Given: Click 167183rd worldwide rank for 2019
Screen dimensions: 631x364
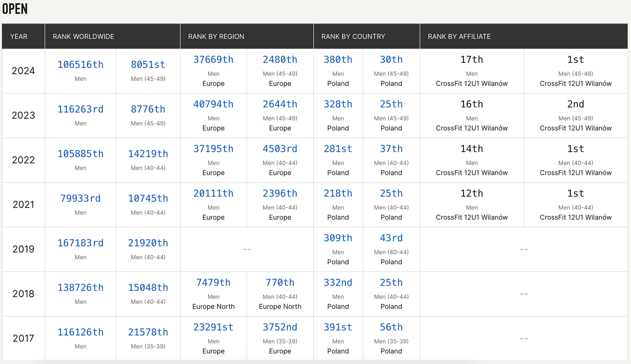Looking at the screenshot, I should click(80, 243).
